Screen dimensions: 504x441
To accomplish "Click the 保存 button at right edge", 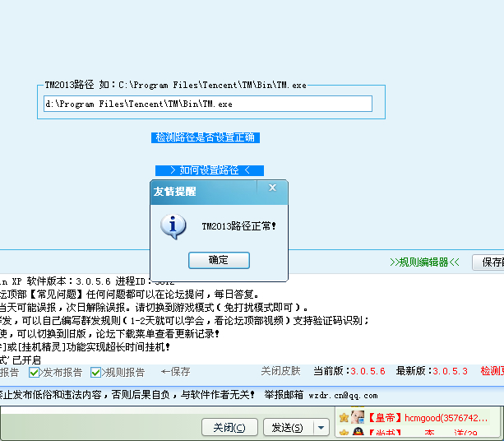I will [x=491, y=262].
